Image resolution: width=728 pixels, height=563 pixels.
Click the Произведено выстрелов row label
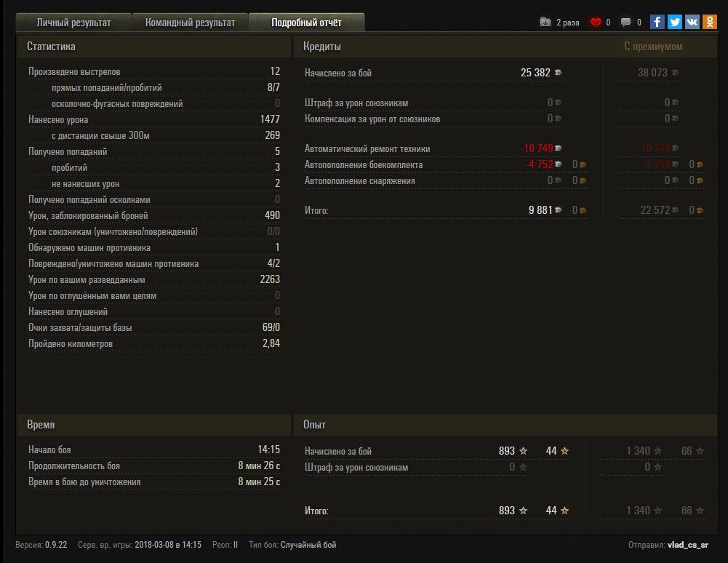74,71
